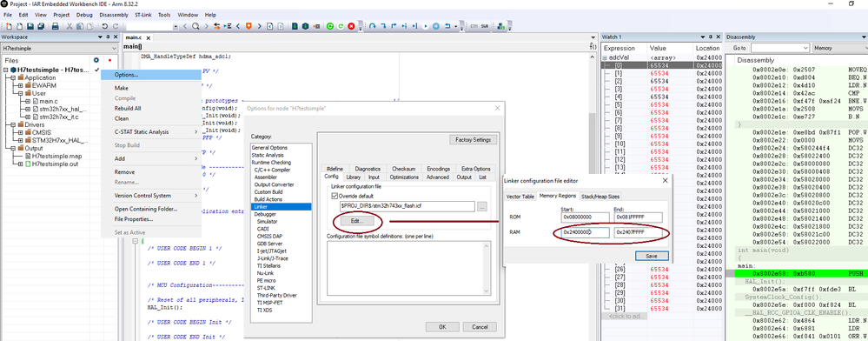Save the current file using the toolbar
The width and height of the screenshot is (868, 341).
coord(30,26)
